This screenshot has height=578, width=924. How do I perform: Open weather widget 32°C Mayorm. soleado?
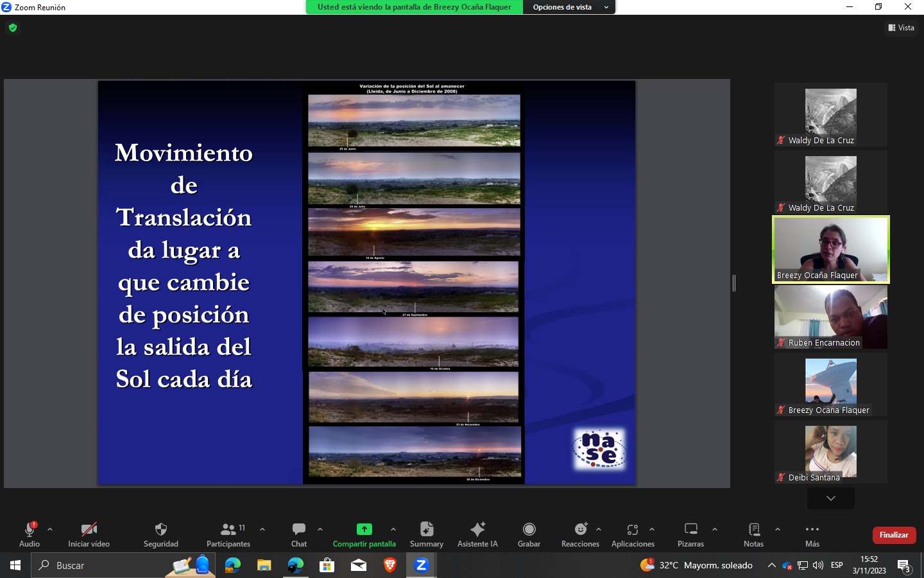click(696, 565)
